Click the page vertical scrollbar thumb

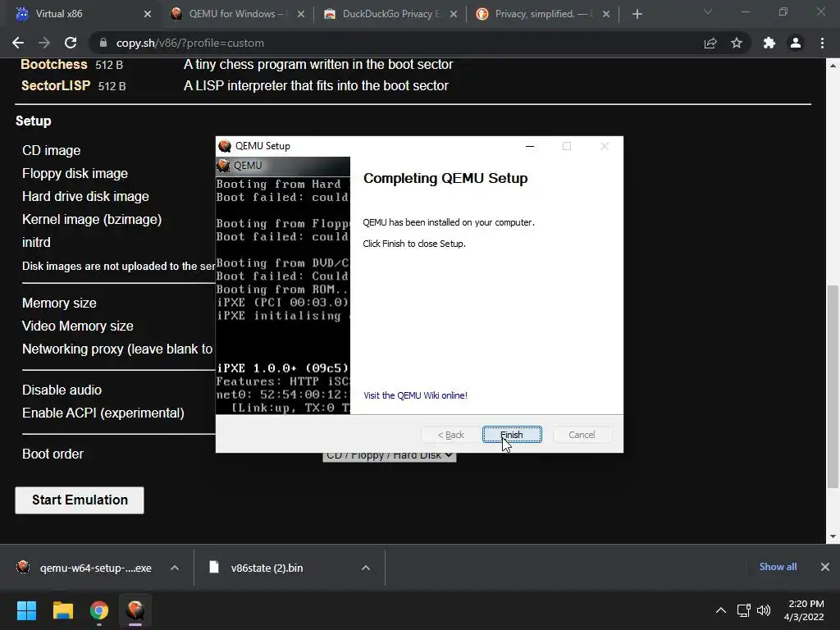click(x=833, y=387)
